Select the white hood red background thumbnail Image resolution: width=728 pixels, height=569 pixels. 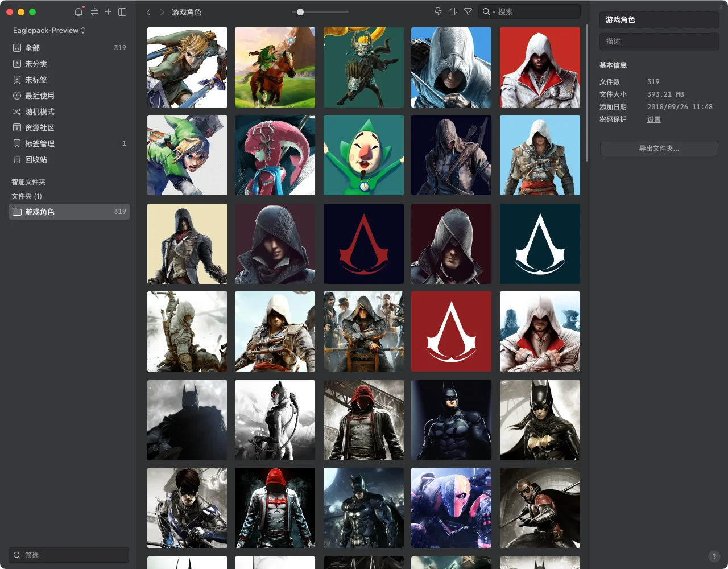[540, 67]
